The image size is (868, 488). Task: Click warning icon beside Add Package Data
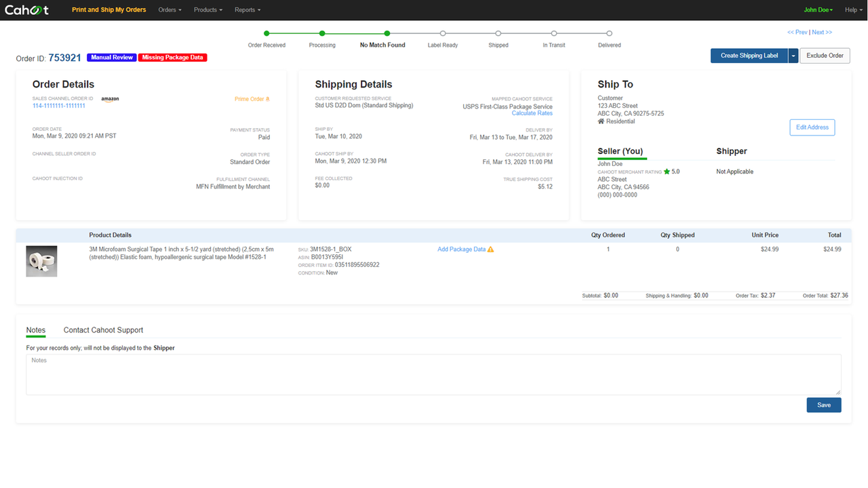point(489,249)
